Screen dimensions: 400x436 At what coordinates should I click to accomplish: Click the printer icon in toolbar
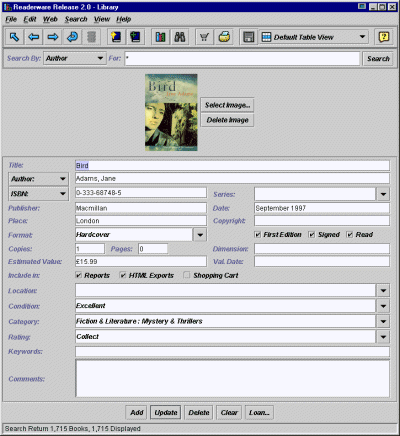pos(224,37)
